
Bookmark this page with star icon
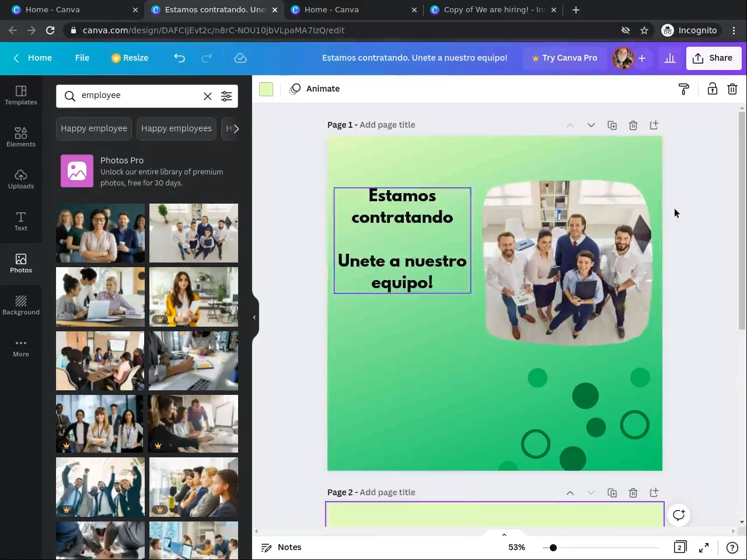tap(644, 30)
